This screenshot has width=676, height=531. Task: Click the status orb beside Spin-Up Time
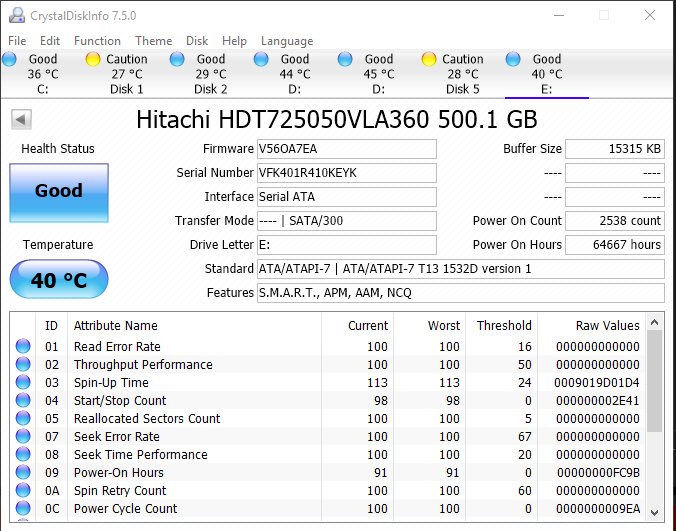(23, 383)
